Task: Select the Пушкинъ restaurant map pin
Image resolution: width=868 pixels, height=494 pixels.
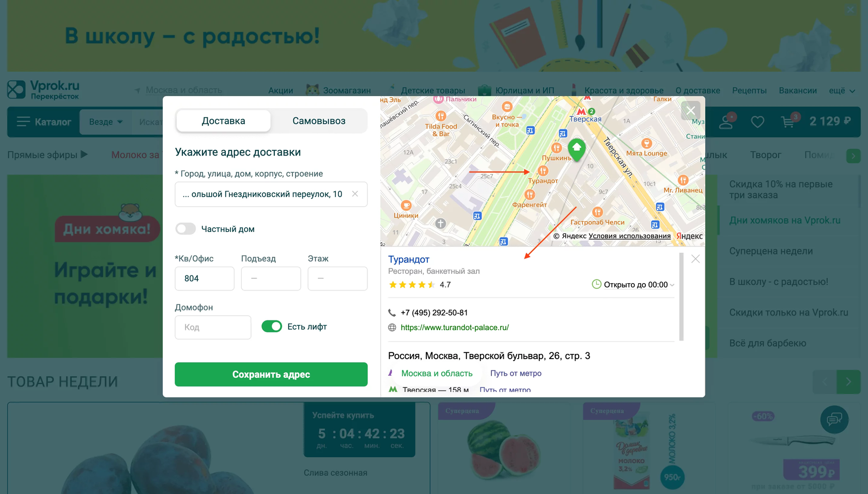Action: (556, 148)
